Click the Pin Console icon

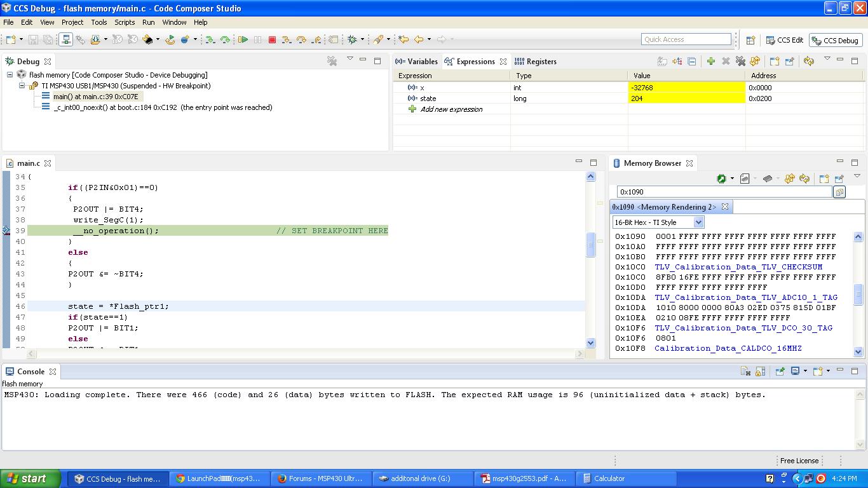pyautogui.click(x=780, y=371)
